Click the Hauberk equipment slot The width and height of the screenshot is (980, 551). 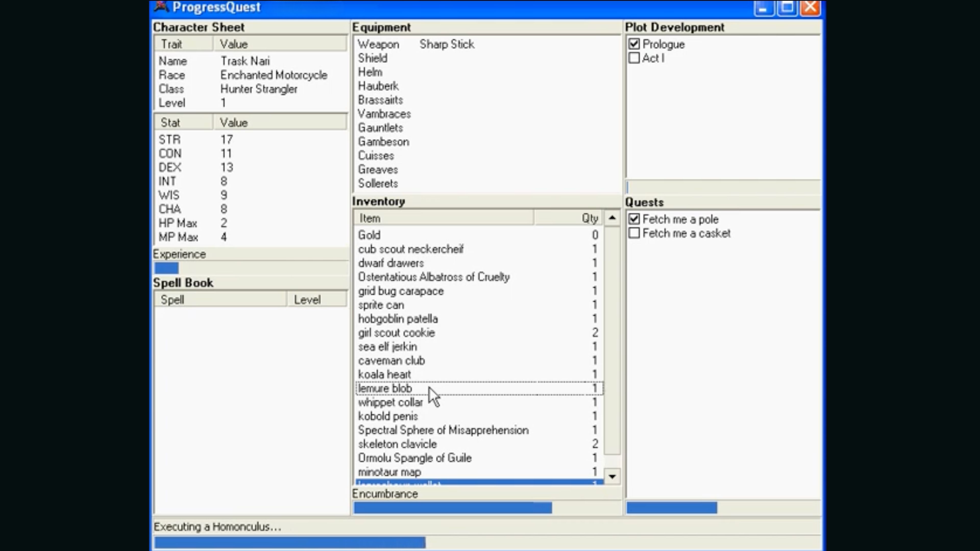[487, 86]
